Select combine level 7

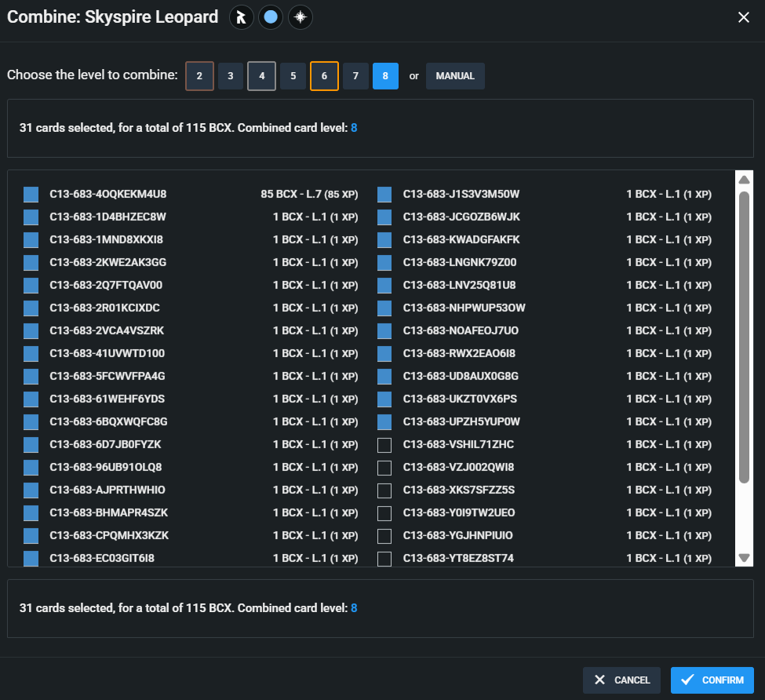(x=355, y=76)
